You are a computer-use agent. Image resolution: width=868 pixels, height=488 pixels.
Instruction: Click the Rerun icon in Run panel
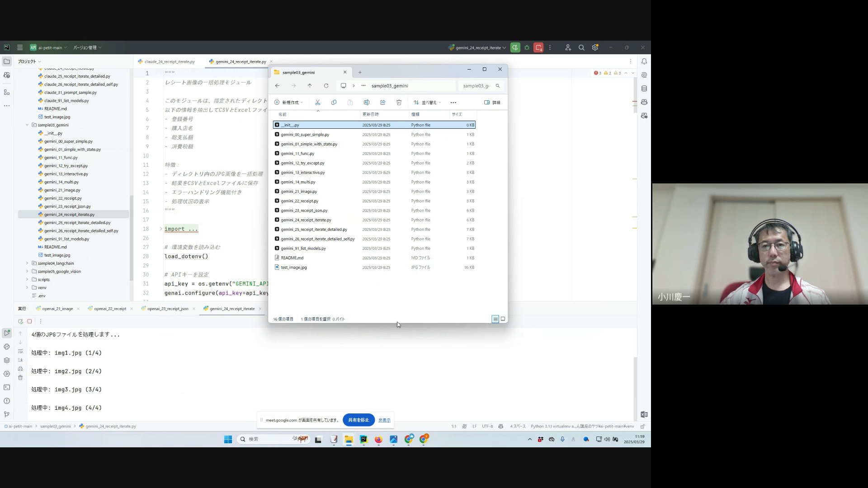20,321
